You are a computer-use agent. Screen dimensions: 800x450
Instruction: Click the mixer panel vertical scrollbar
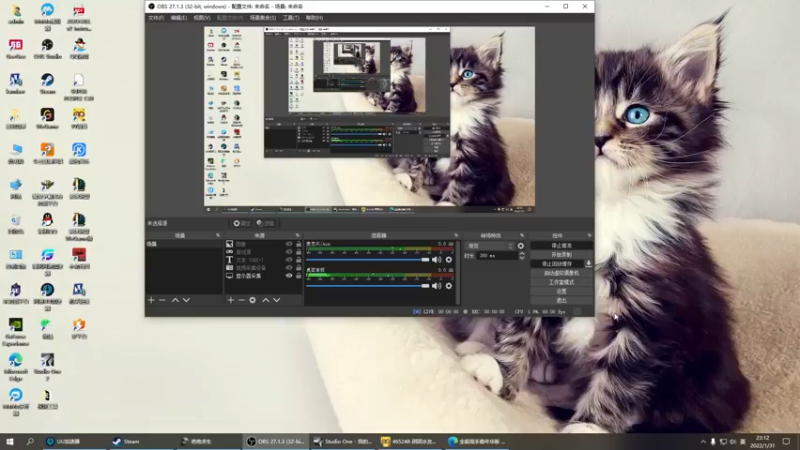coord(457,273)
